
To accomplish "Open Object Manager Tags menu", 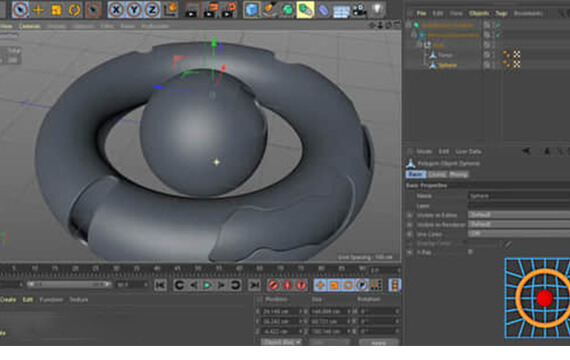I will pyautogui.click(x=501, y=13).
